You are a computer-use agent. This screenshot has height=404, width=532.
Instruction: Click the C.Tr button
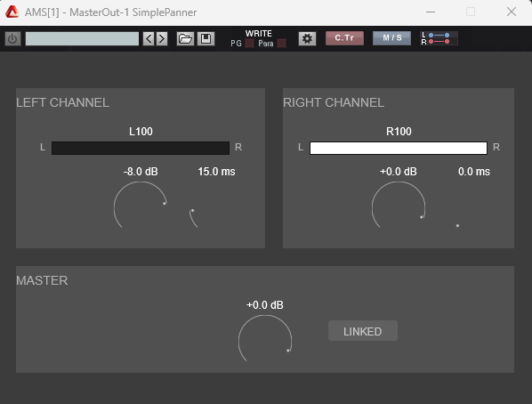(344, 38)
